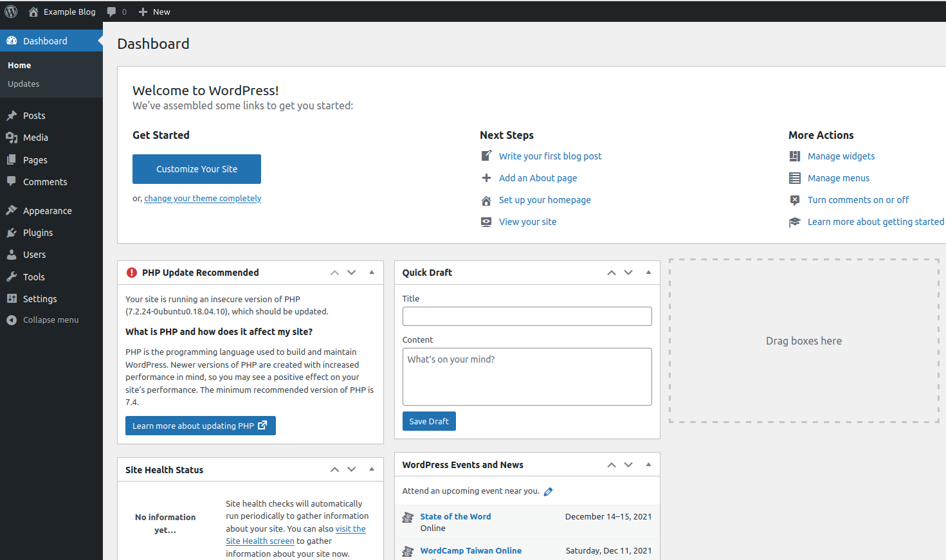Click the Media icon in sidebar
This screenshot has height=560, width=946.
12,138
